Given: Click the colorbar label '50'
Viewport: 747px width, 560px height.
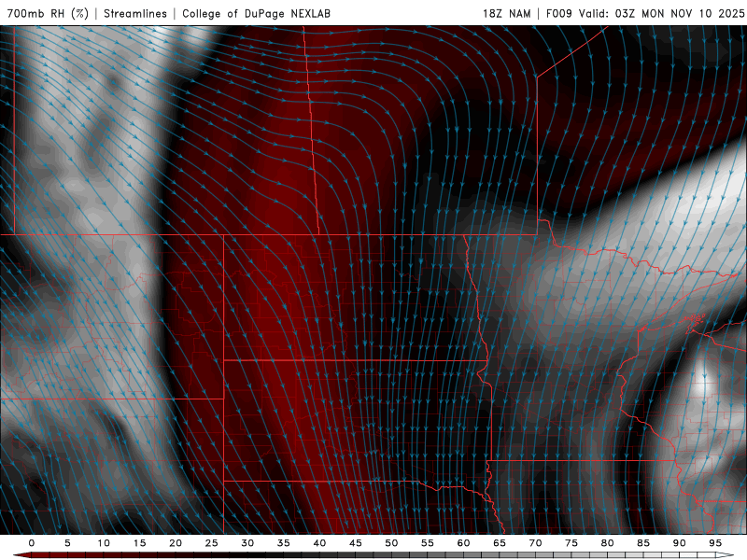Looking at the screenshot, I should pos(391,543).
